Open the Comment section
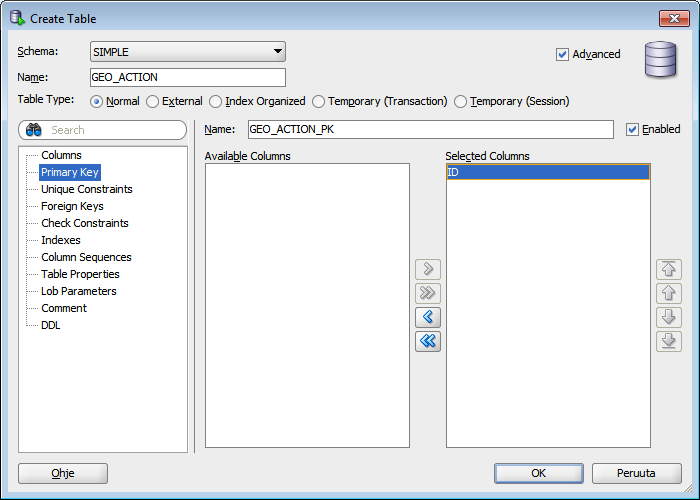Viewport: 700px width, 500px height. coord(64,308)
